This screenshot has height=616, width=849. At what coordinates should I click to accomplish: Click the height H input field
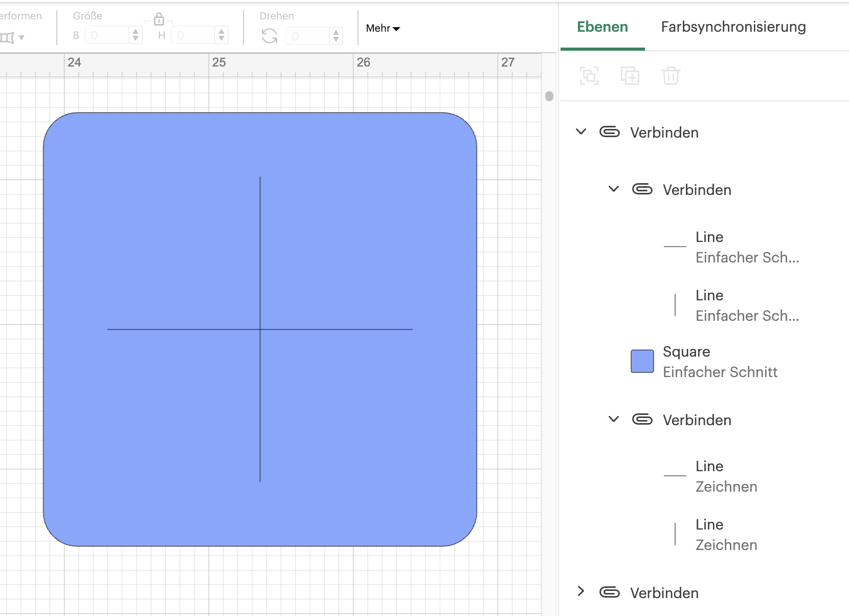point(193,35)
